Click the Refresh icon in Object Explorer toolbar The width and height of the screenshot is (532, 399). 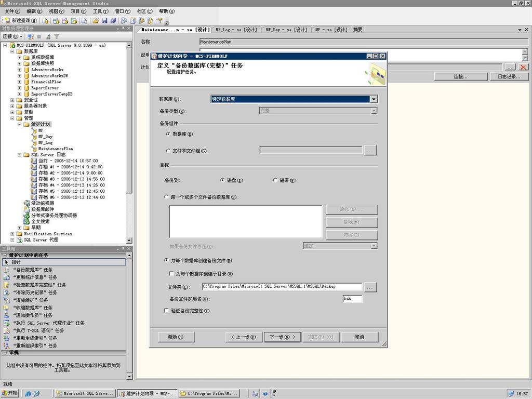[48, 36]
